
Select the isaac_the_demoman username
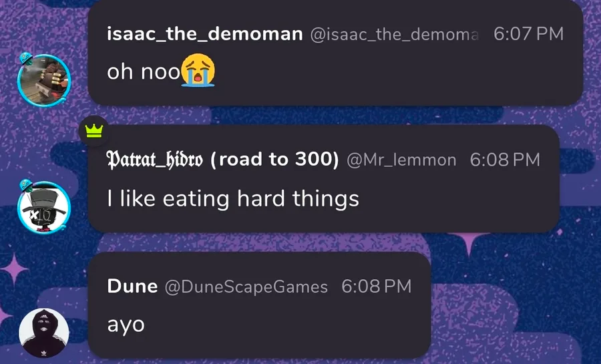click(204, 34)
